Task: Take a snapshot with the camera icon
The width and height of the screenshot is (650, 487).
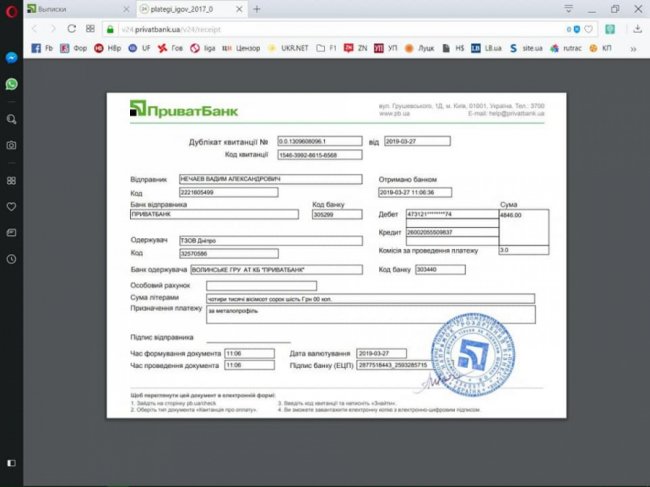Action: pos(11,145)
